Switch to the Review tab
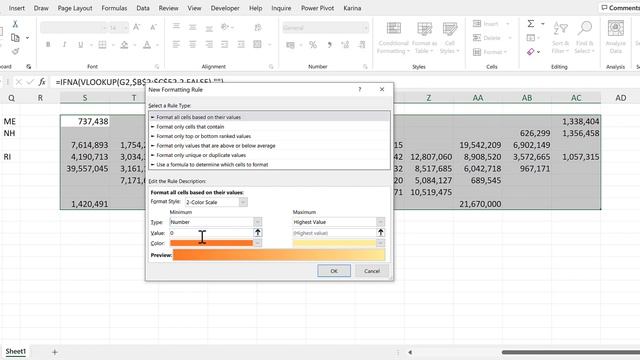Screen dimensions: 640x360 pos(168,8)
